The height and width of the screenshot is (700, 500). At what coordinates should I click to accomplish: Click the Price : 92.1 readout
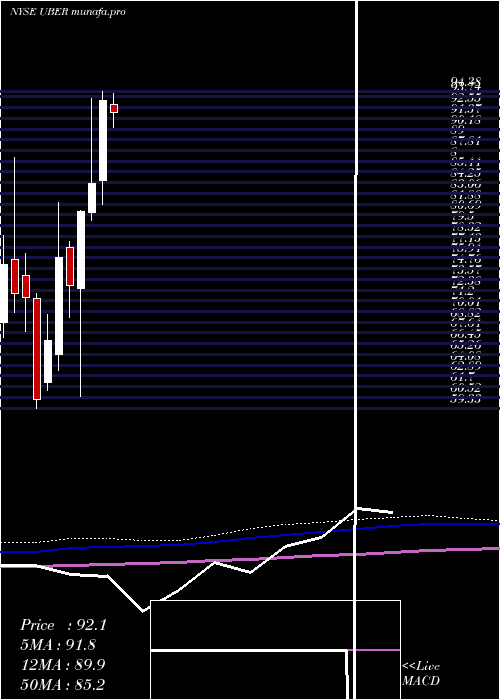63,625
